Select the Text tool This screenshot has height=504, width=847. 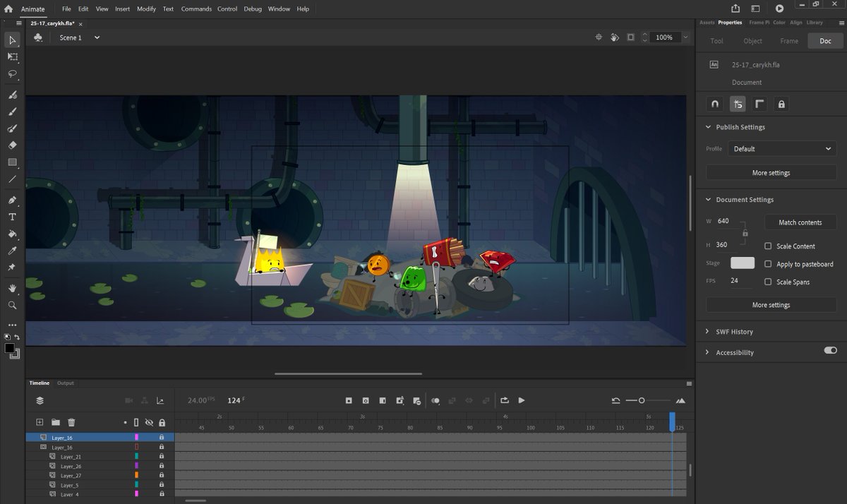[12, 217]
